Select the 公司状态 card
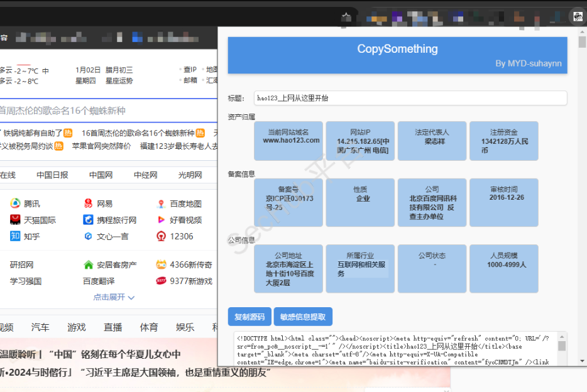Image resolution: width=587 pixels, height=392 pixels. pos(432,269)
